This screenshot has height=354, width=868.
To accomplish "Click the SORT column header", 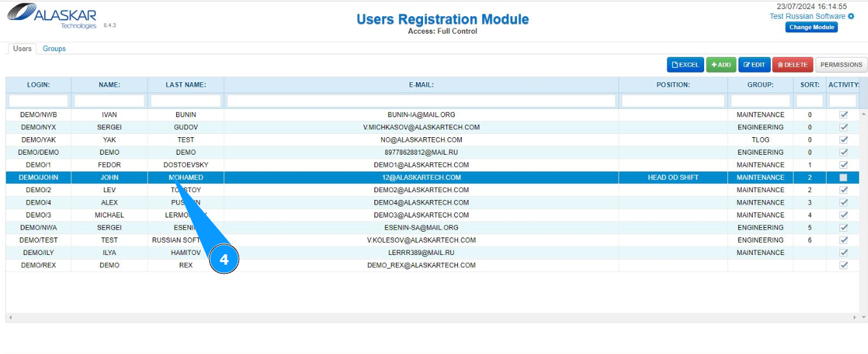I will point(810,85).
